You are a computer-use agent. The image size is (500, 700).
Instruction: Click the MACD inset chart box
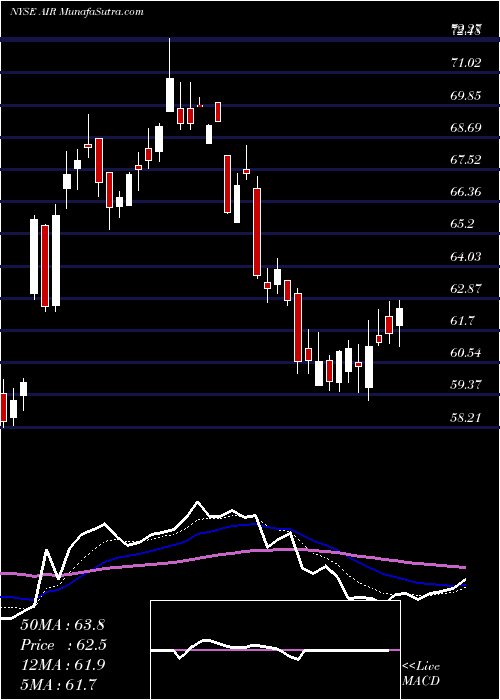[x=275, y=650]
